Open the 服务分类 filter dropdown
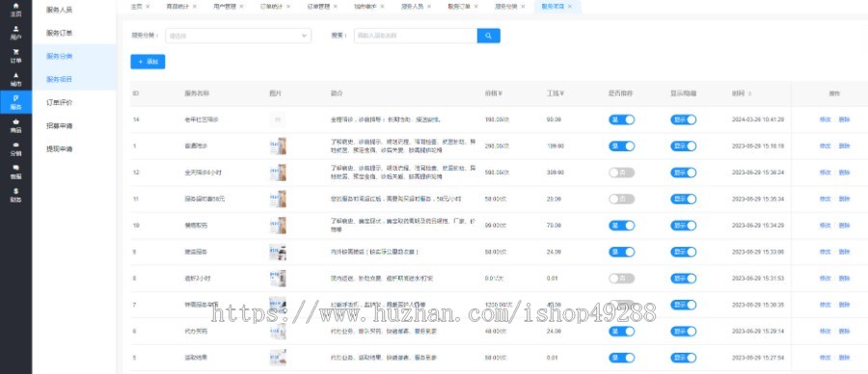This screenshot has width=868, height=374. (x=238, y=36)
